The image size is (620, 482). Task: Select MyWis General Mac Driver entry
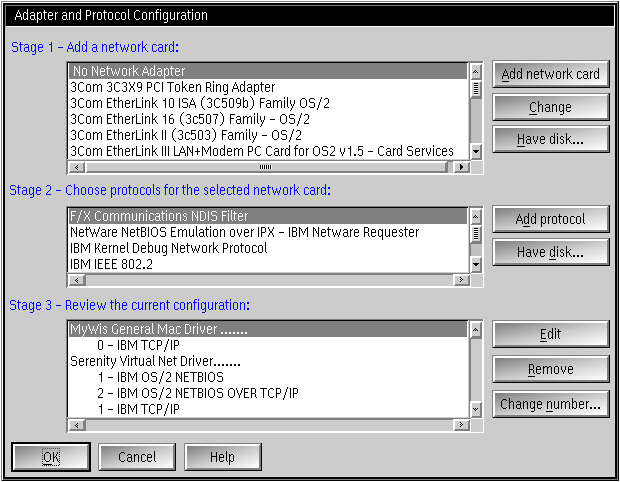pos(268,329)
